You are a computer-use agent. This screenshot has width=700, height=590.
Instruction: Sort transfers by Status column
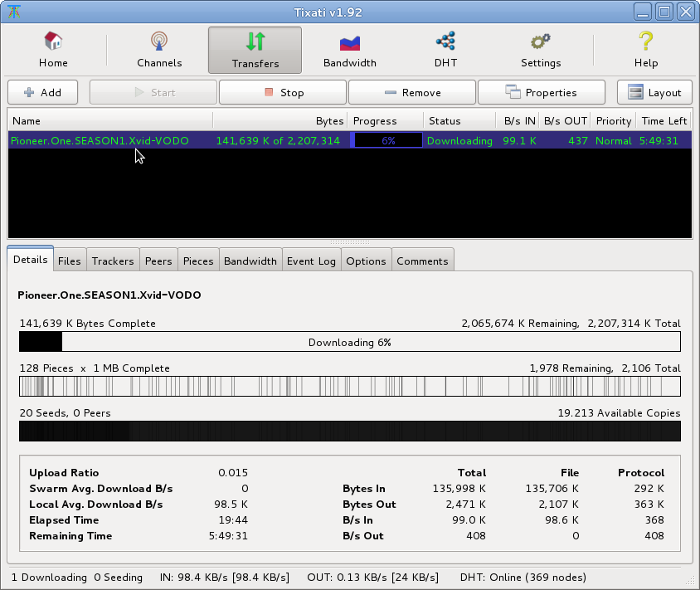click(x=459, y=120)
